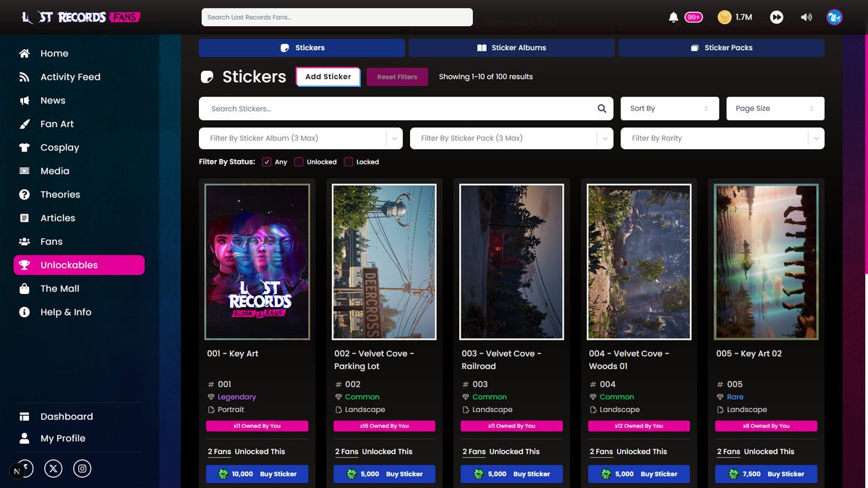Viewport: 868px width, 488px height.
Task: Click the Fan Art brush icon
Action: 25,124
